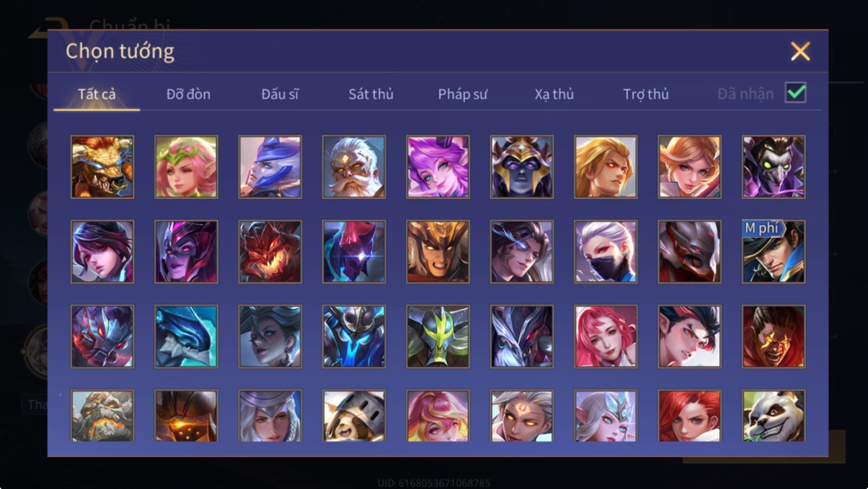Select the purple-haired horned girl hero

pos(438,167)
